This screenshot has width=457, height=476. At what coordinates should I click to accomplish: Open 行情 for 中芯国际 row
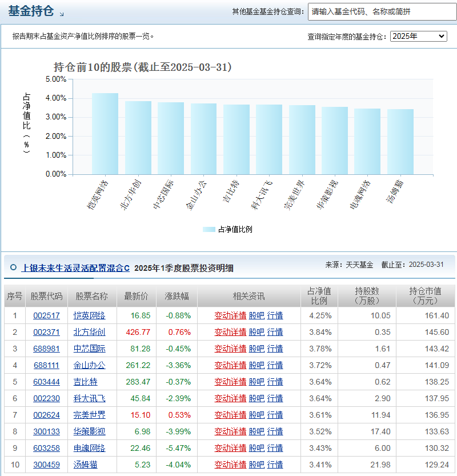(x=275, y=349)
